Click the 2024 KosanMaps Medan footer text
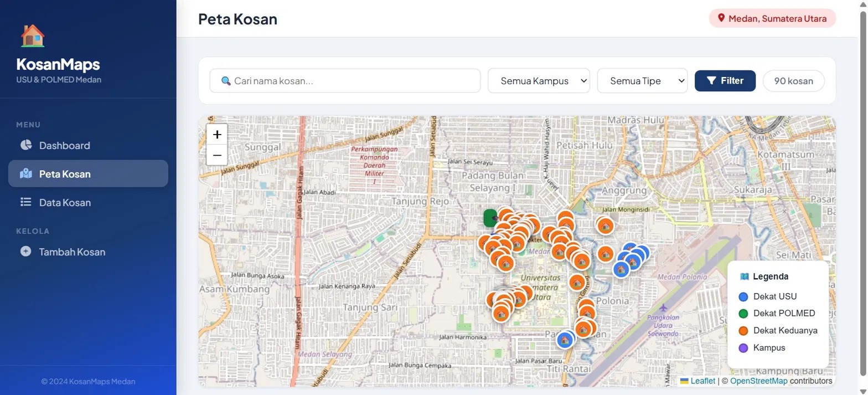868x395 pixels. click(88, 381)
